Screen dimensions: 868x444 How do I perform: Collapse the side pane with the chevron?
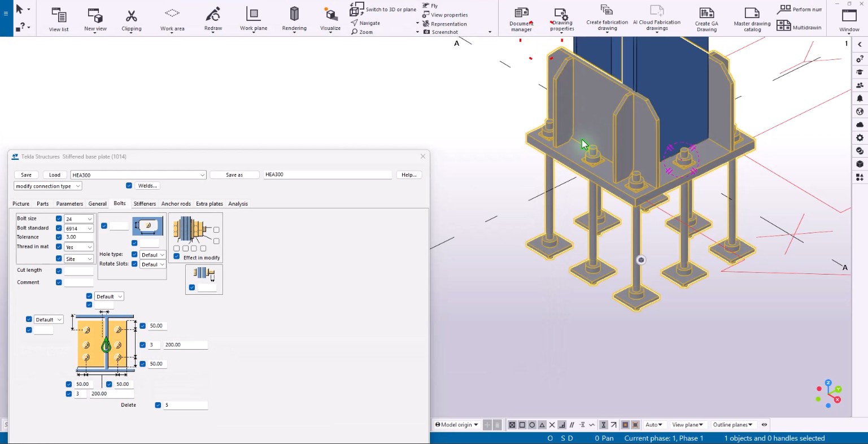[860, 45]
